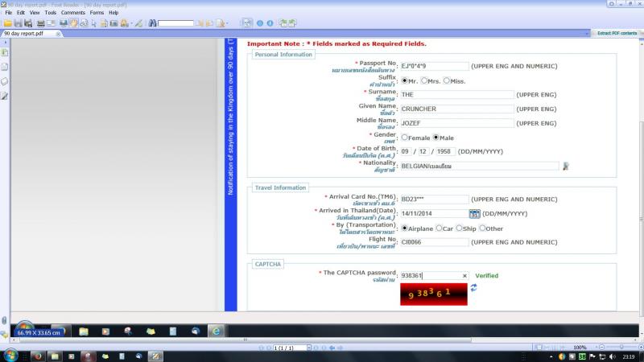Click the Flight No input field
The image size is (644, 362).
(x=435, y=243)
